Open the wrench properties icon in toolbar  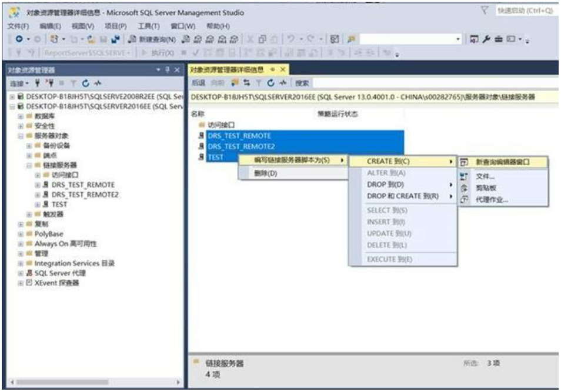click(x=486, y=39)
